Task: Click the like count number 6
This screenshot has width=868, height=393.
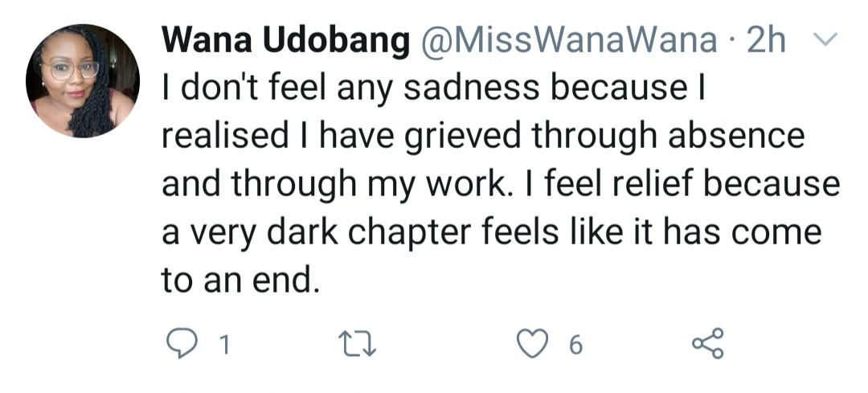Action: coord(575,345)
